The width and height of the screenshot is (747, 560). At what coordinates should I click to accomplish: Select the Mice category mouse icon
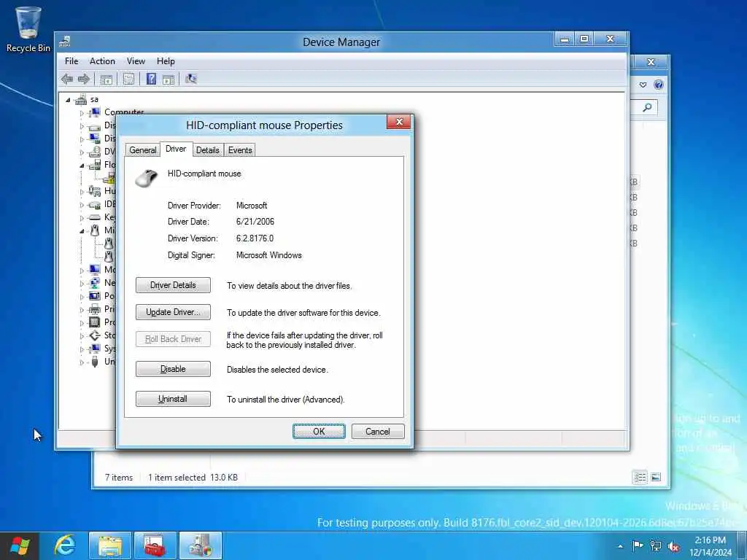[x=94, y=230]
